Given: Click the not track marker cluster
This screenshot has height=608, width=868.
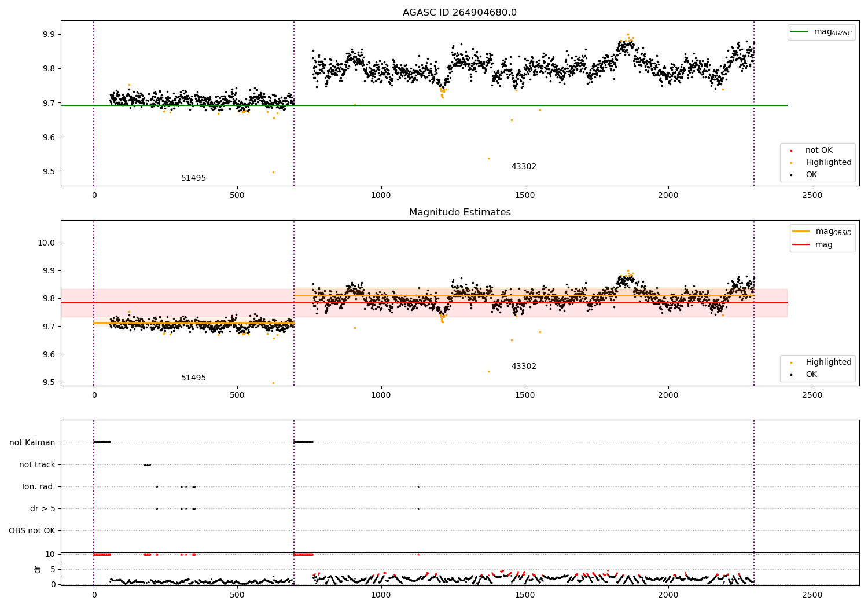Looking at the screenshot, I should click(x=148, y=464).
